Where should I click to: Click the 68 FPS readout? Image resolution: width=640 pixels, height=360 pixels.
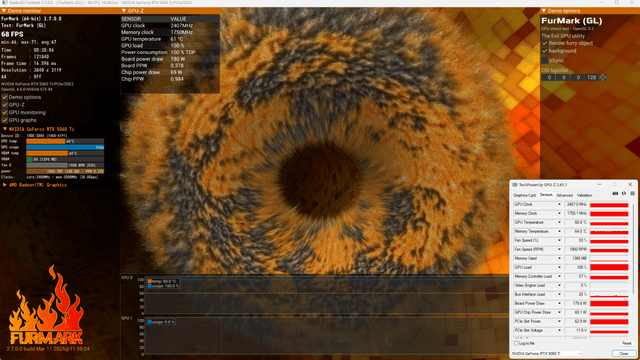pyautogui.click(x=12, y=34)
